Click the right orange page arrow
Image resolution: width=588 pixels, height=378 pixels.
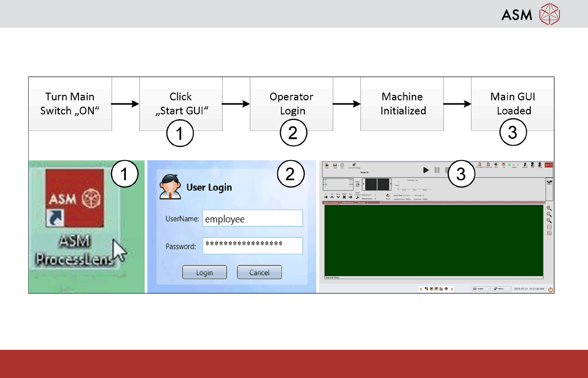[x=452, y=289]
